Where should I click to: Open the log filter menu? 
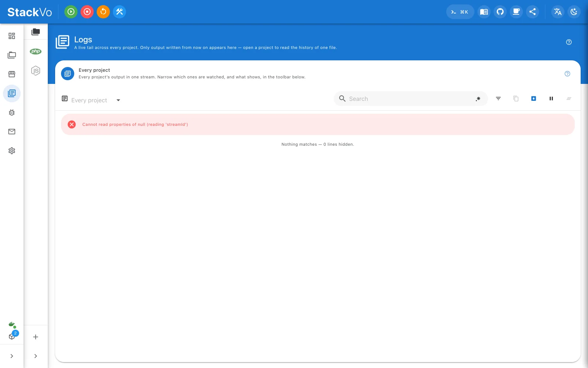click(498, 99)
